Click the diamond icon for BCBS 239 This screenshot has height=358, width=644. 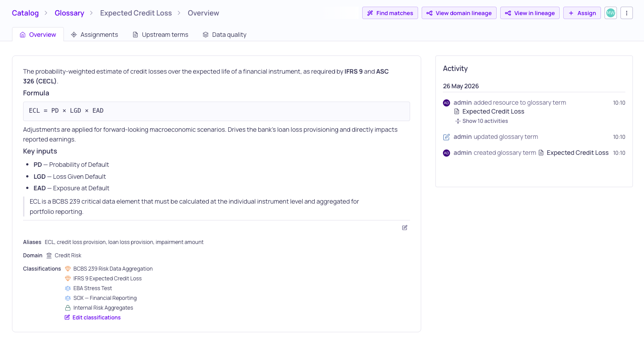[68, 269]
